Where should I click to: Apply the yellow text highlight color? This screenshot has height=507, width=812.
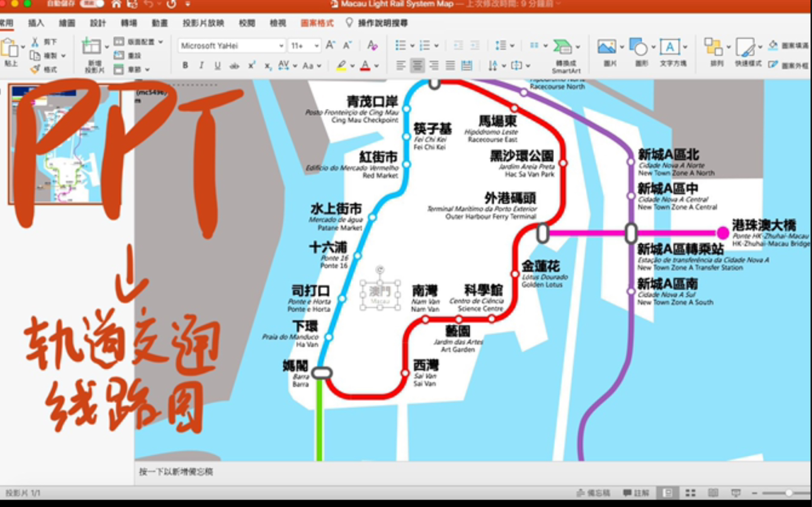[x=341, y=66]
